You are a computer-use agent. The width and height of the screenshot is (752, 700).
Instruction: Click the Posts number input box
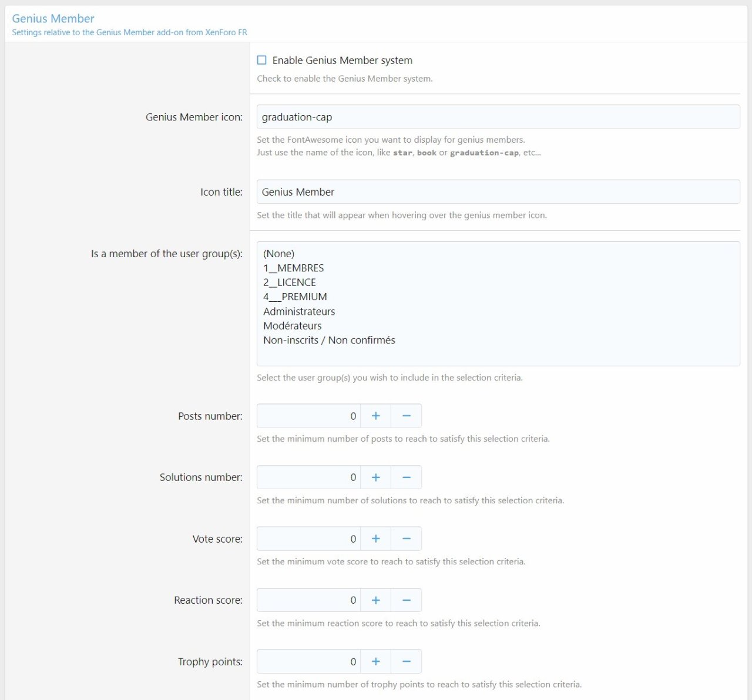pos(308,416)
